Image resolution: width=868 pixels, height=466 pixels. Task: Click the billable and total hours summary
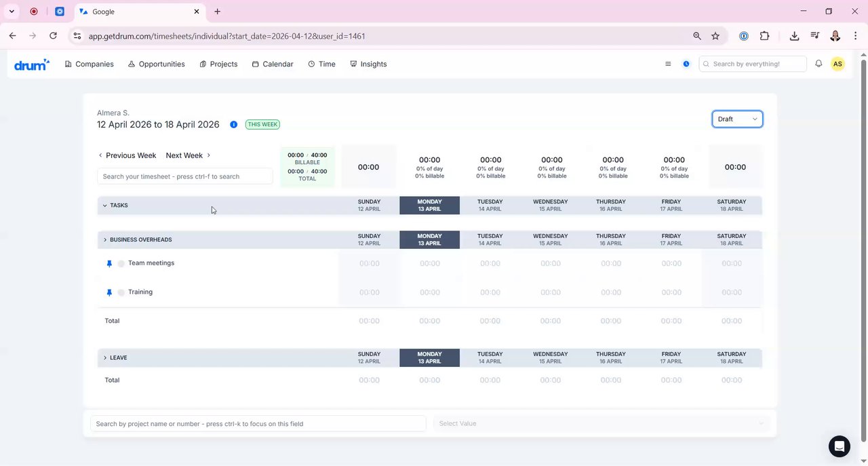click(x=307, y=167)
